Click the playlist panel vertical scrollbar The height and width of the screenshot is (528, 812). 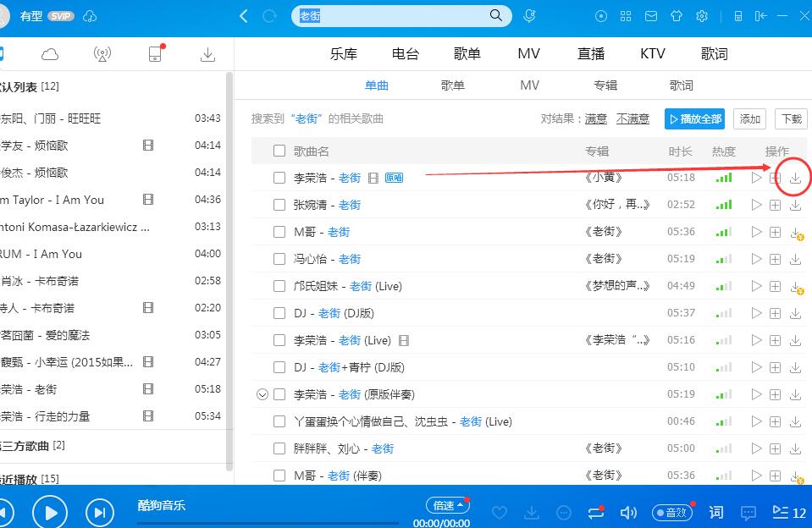229,272
